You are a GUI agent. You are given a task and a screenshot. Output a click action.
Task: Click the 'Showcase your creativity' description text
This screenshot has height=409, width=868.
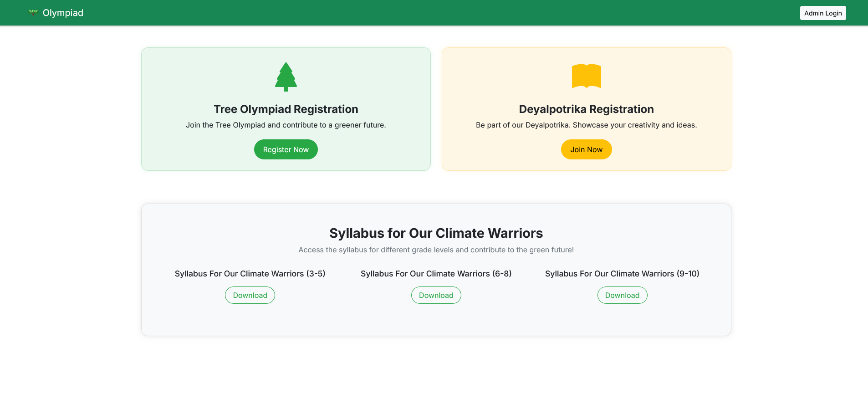tap(586, 125)
